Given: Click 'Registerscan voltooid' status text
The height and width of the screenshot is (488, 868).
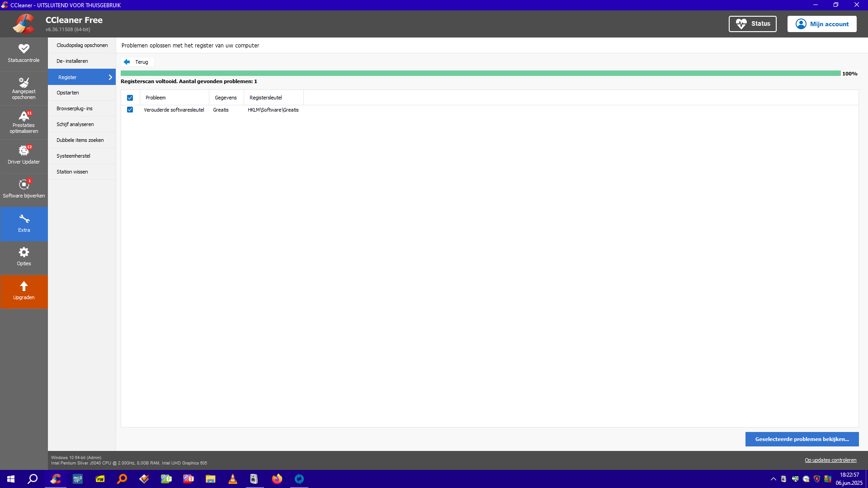Looking at the screenshot, I should pyautogui.click(x=189, y=81).
